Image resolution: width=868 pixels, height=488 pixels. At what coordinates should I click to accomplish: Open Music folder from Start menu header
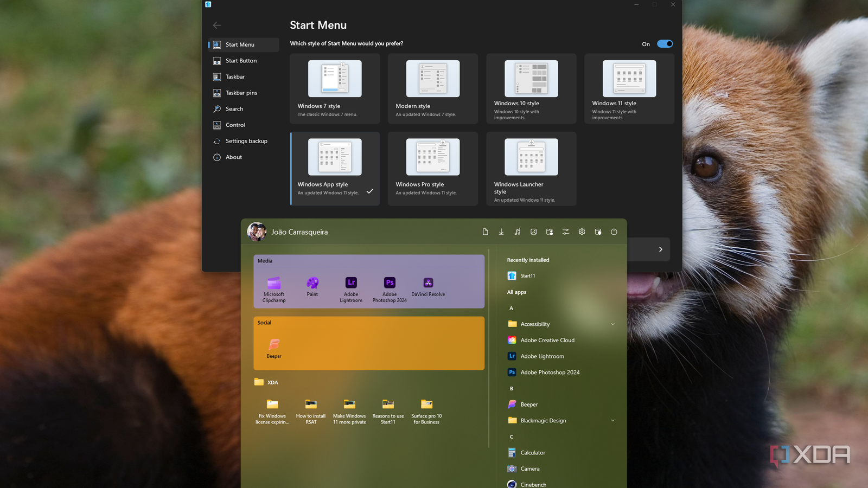click(517, 232)
